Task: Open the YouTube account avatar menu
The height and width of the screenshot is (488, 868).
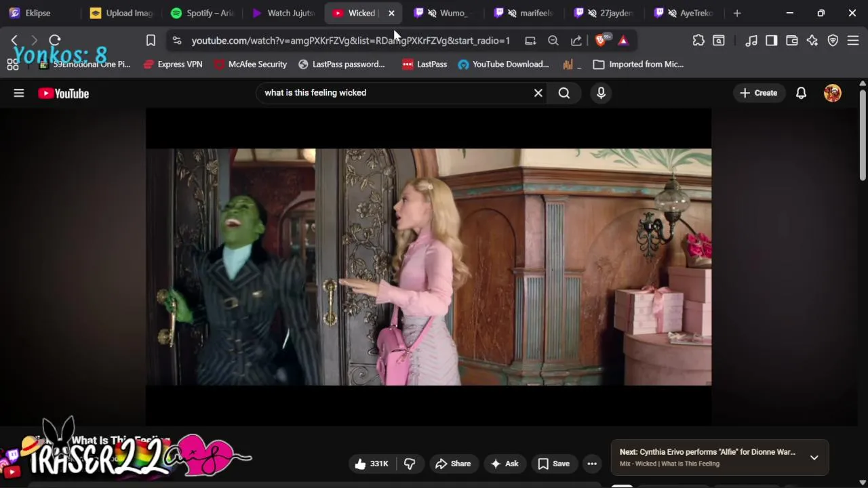Action: (833, 93)
